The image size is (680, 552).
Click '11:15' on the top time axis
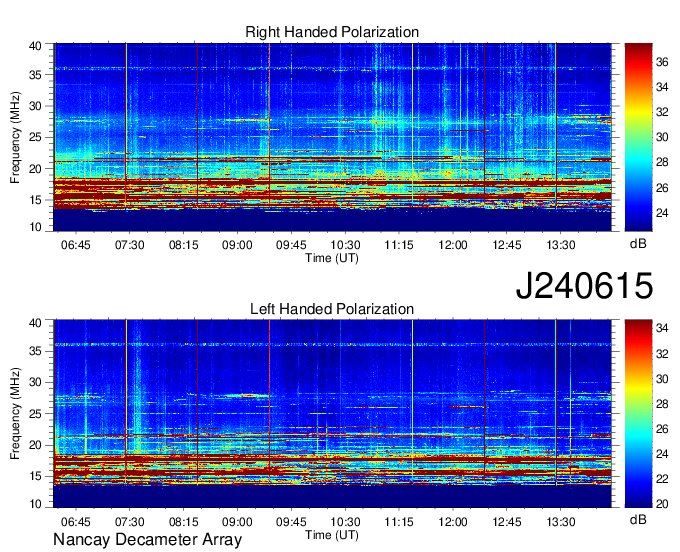[x=399, y=245]
